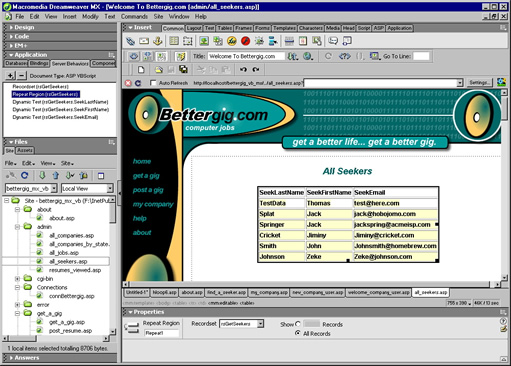The width and height of the screenshot is (511, 366).
Task: Switch to the about.asp document tab
Action: coord(192,293)
